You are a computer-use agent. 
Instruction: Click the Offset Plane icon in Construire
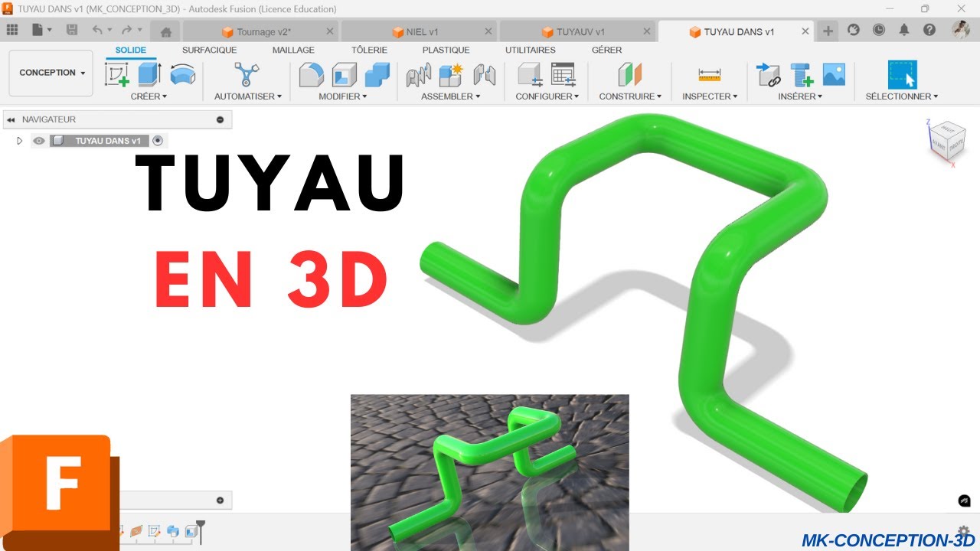(629, 75)
